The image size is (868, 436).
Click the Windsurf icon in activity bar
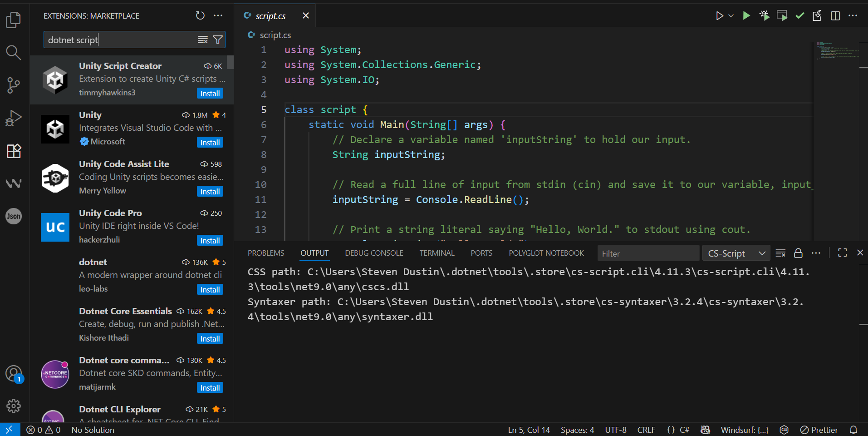point(13,183)
